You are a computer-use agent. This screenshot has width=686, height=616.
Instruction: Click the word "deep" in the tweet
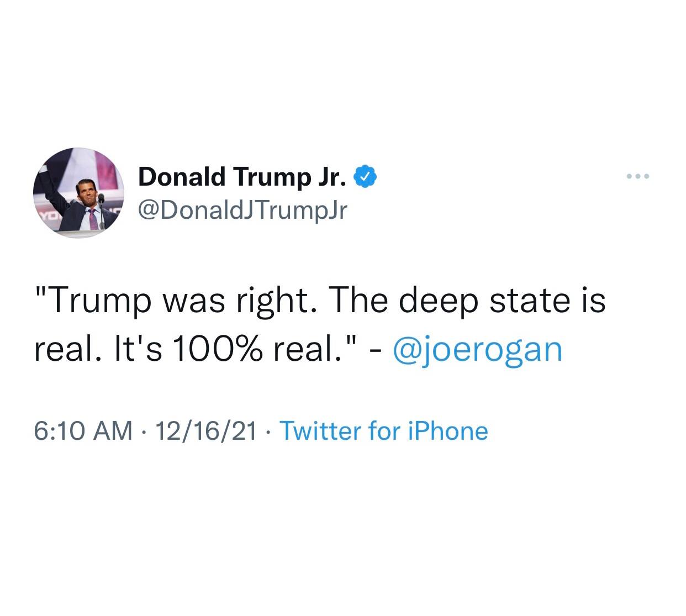439,301
